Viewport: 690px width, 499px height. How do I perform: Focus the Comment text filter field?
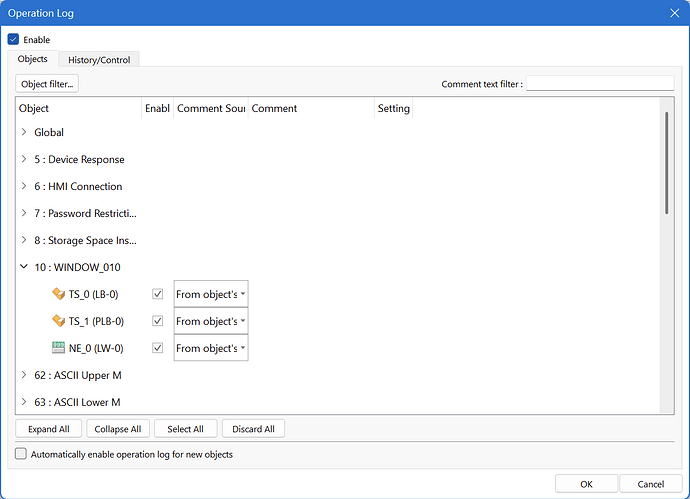click(600, 83)
